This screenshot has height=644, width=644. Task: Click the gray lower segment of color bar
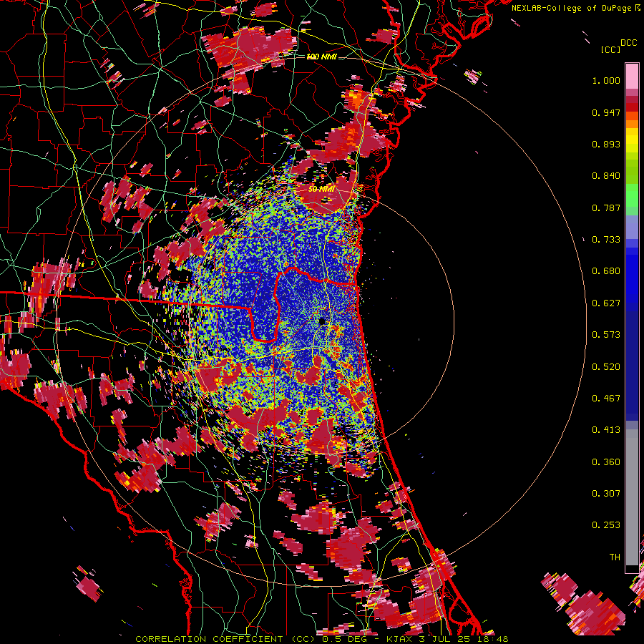pyautogui.click(x=632, y=497)
